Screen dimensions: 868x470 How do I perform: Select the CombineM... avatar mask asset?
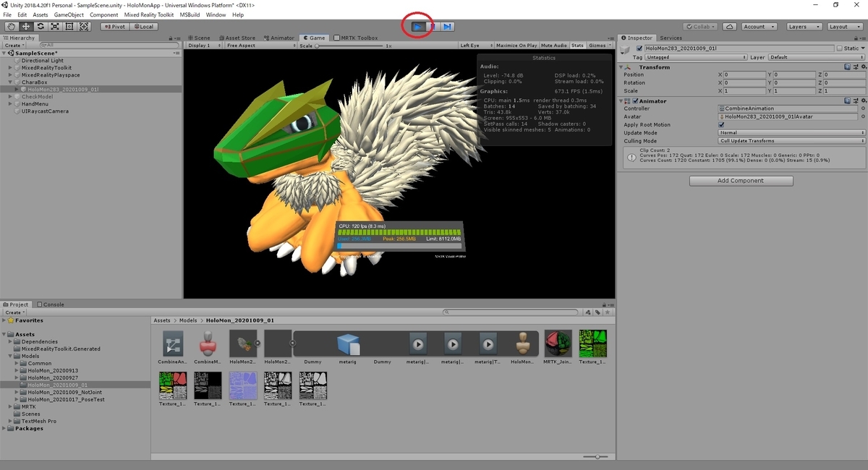[208, 343]
